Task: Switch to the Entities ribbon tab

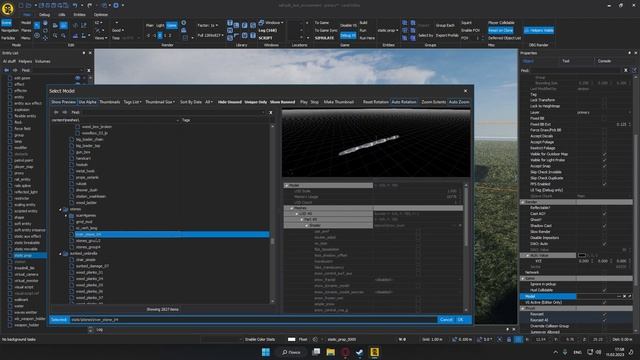Action: pos(79,15)
